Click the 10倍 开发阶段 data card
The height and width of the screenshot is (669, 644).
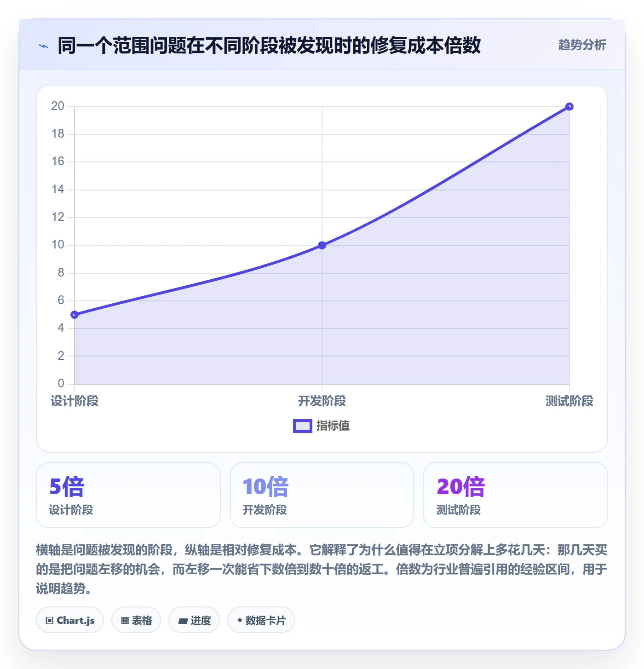pyautogui.click(x=322, y=495)
